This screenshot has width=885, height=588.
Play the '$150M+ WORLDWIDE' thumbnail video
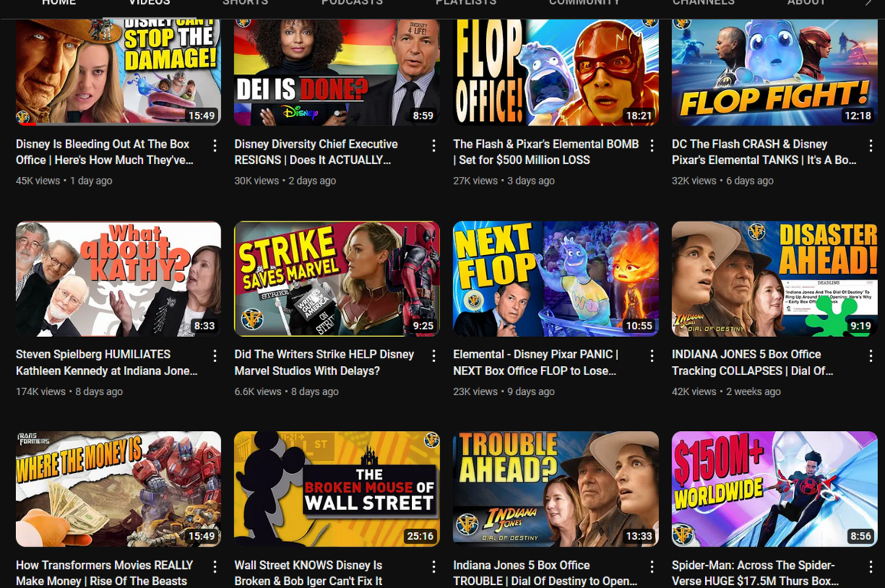(775, 489)
